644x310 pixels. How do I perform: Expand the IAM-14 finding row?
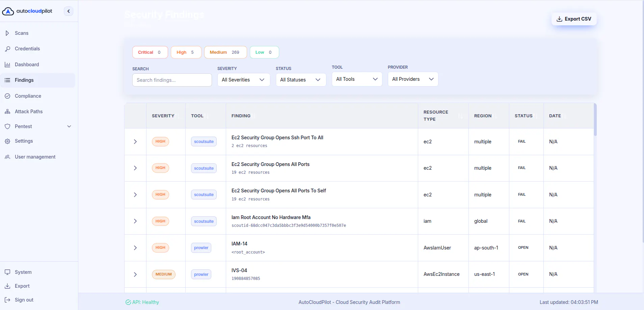point(135,248)
